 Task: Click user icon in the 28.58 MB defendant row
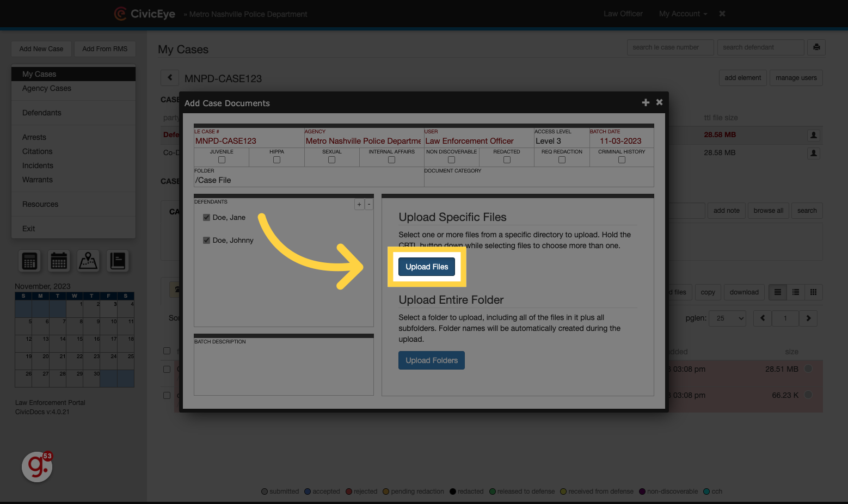pos(814,135)
